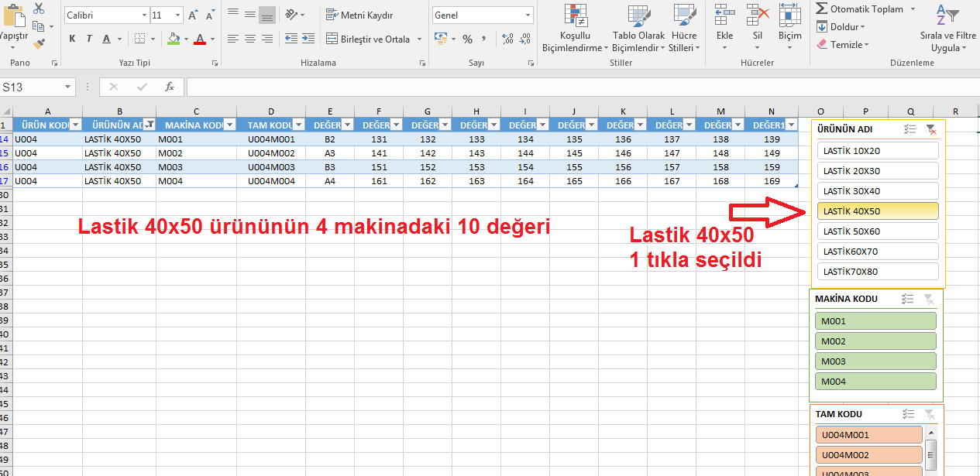Viewport: 980px width, 476px height.
Task: Open Tablo Olarak Biçimlendir gallery
Action: (638, 29)
